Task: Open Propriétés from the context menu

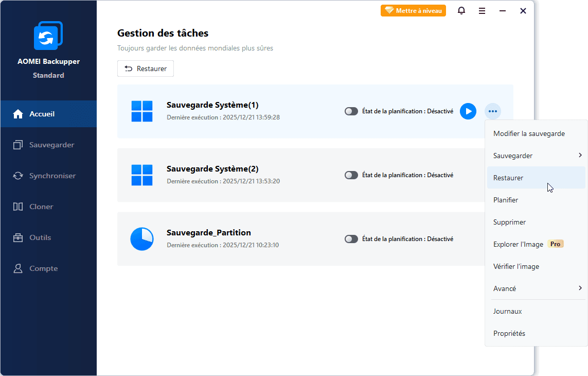Action: pos(509,333)
